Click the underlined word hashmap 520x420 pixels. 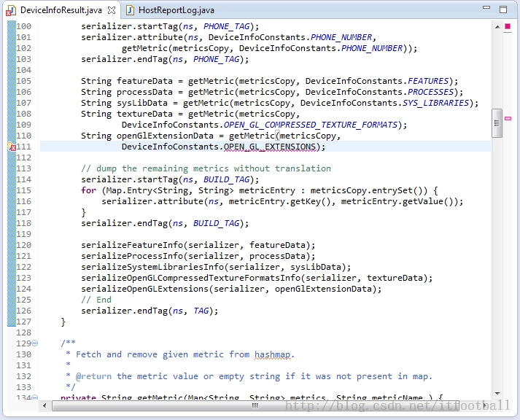click(273, 354)
